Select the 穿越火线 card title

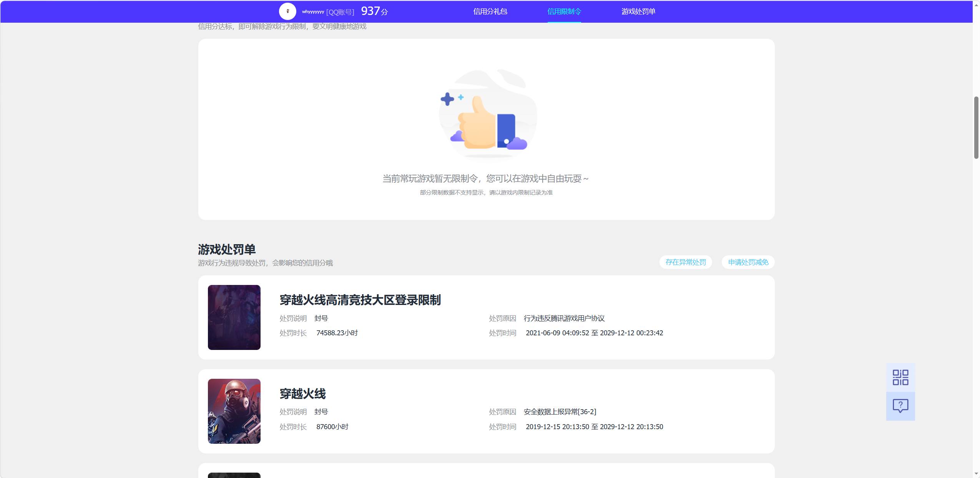[x=302, y=394]
